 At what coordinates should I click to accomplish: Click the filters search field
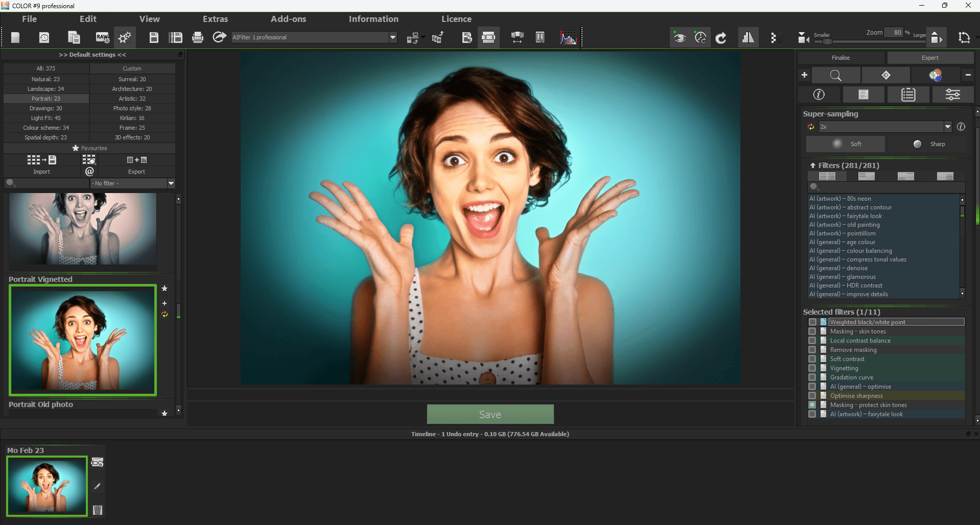(x=886, y=187)
